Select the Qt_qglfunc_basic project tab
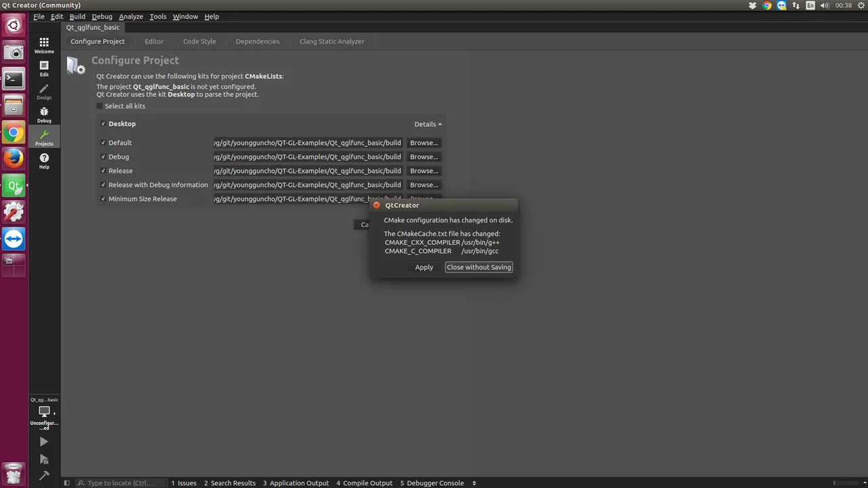 pyautogui.click(x=93, y=28)
